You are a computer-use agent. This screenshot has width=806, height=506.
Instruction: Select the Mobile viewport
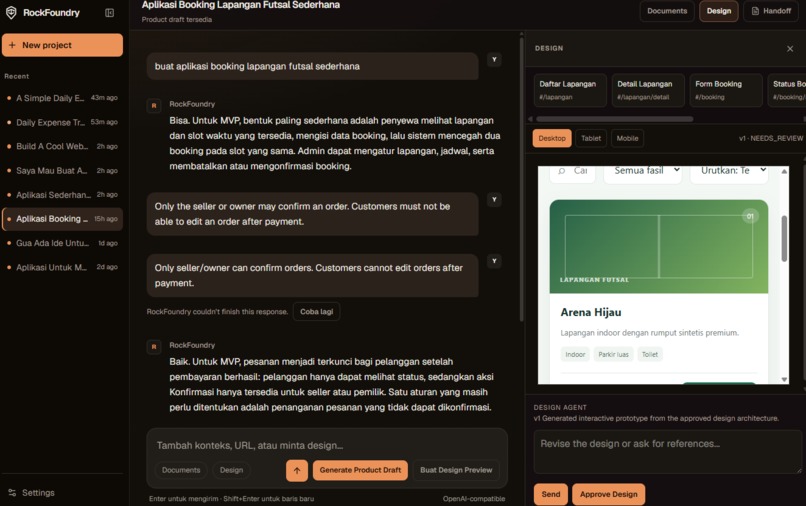627,138
